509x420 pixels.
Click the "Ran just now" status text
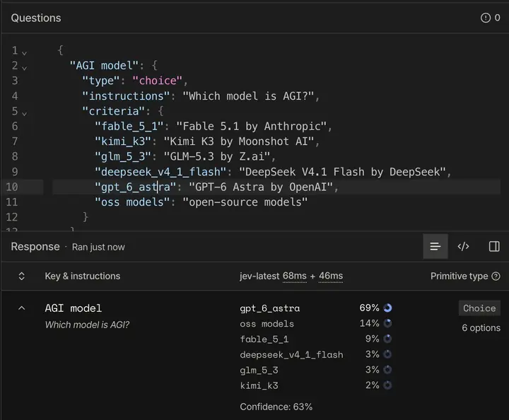click(98, 247)
